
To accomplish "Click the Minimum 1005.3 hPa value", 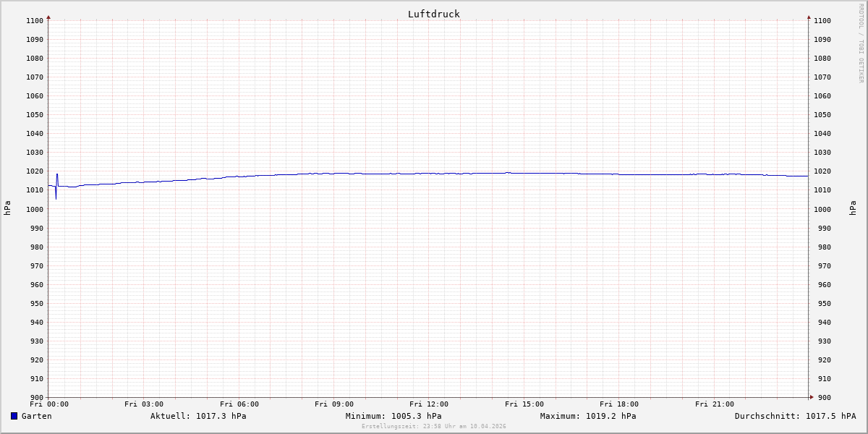I will 393,416.
